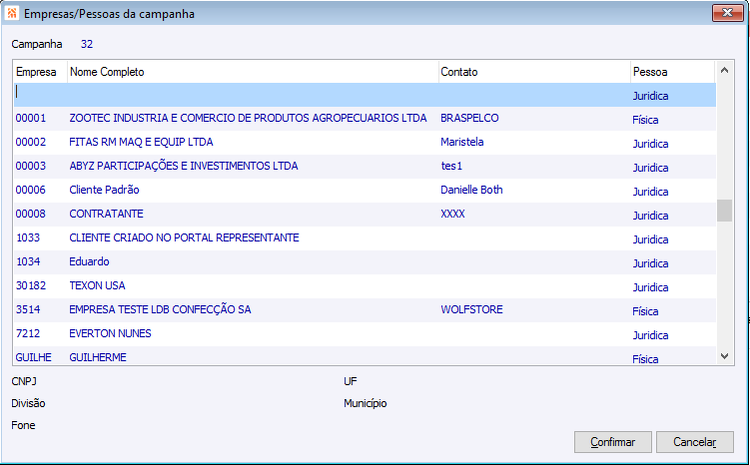Click company code 00001
The height and width of the screenshot is (465, 750).
coord(31,118)
